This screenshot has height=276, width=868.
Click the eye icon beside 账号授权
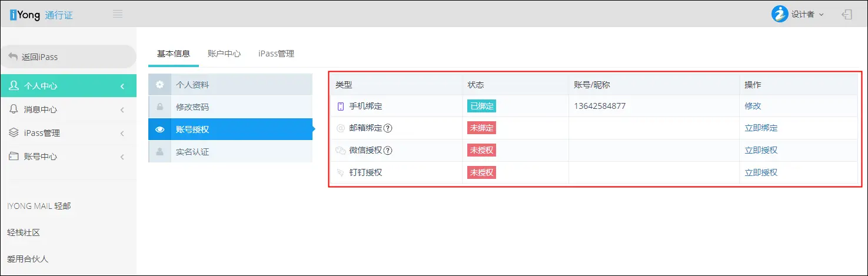pyautogui.click(x=159, y=129)
